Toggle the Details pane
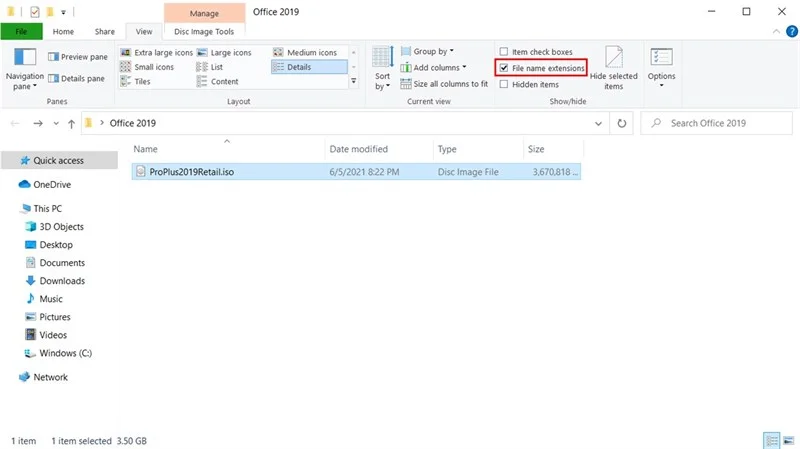 (x=76, y=78)
